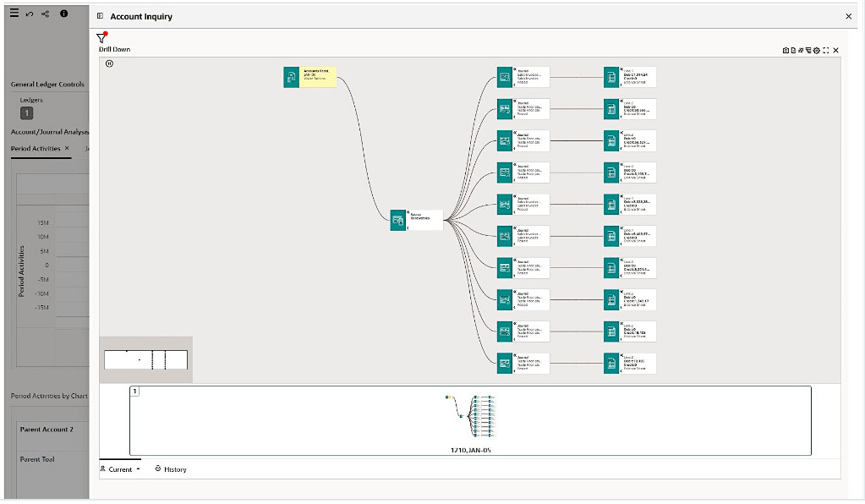This screenshot has height=504, width=865.
Task: Close the Account Inquiry panel
Action: (848, 17)
